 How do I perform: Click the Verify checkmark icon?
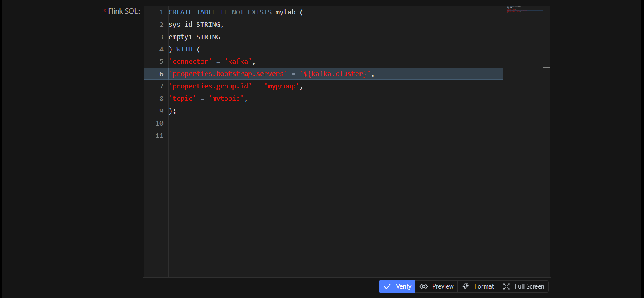(387, 286)
